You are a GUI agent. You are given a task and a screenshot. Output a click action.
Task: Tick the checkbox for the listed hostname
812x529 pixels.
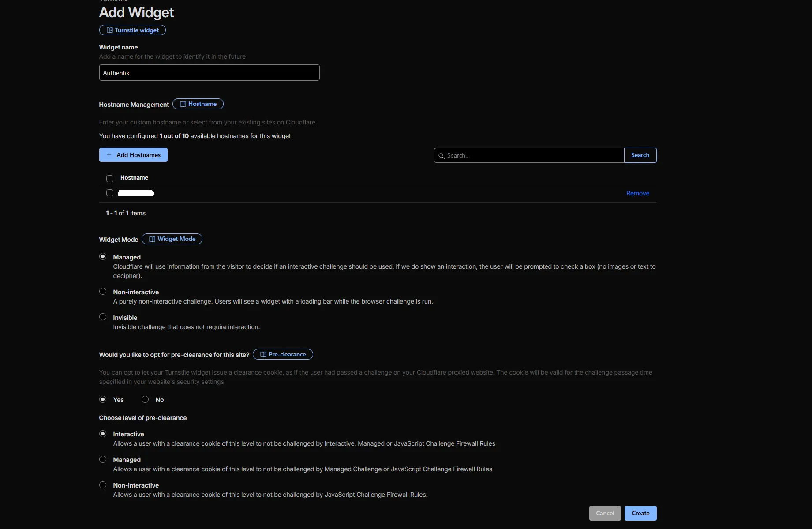click(110, 193)
